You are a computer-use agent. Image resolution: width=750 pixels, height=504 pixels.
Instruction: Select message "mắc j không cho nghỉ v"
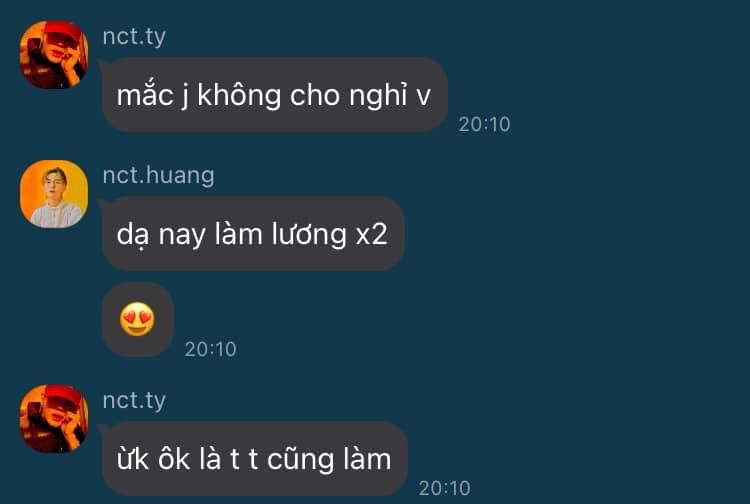(275, 95)
